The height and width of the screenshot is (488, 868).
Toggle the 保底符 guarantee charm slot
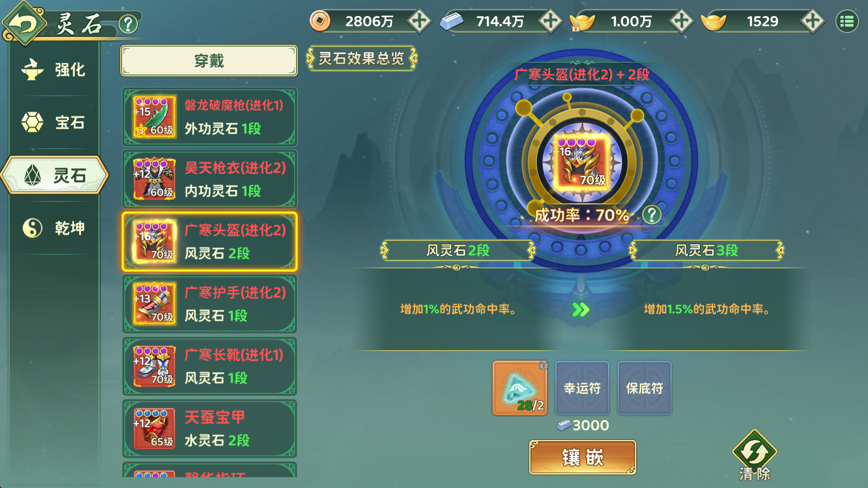(x=644, y=388)
